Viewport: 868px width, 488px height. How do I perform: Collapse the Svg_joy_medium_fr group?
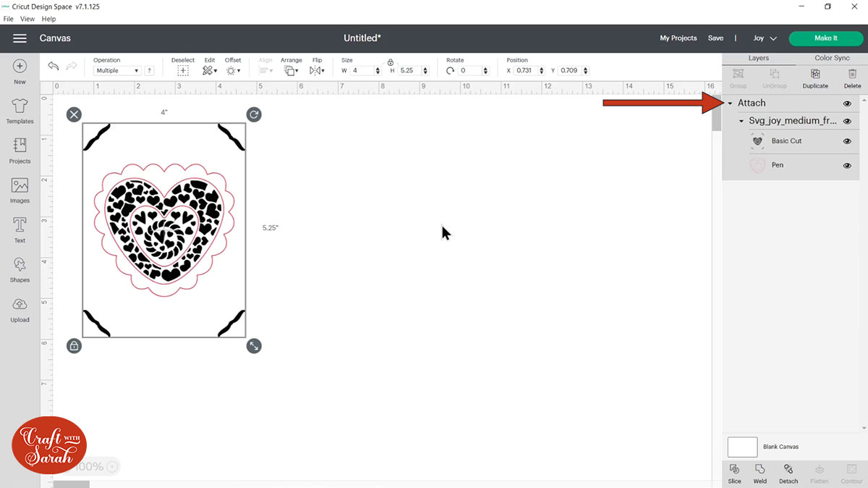pos(741,122)
